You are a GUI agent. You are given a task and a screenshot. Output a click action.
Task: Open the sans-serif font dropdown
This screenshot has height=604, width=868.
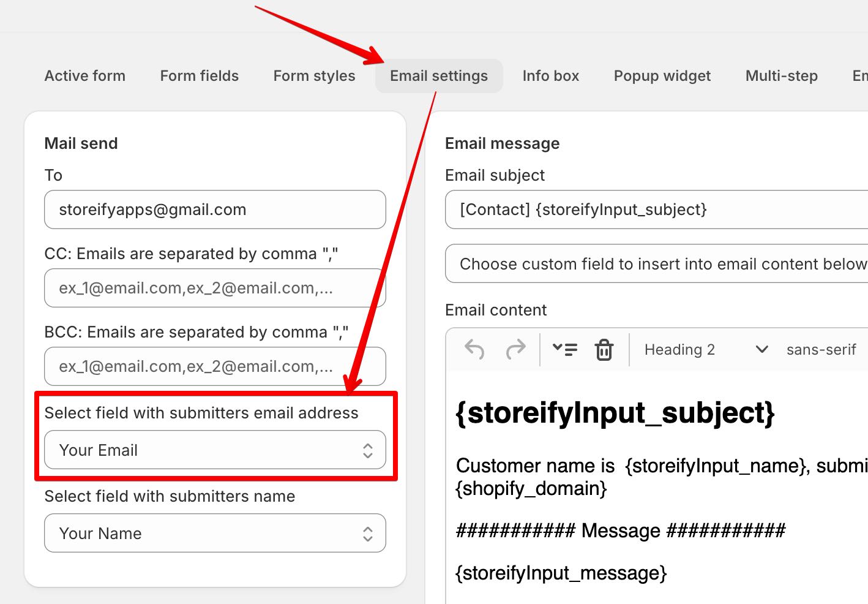click(x=821, y=350)
